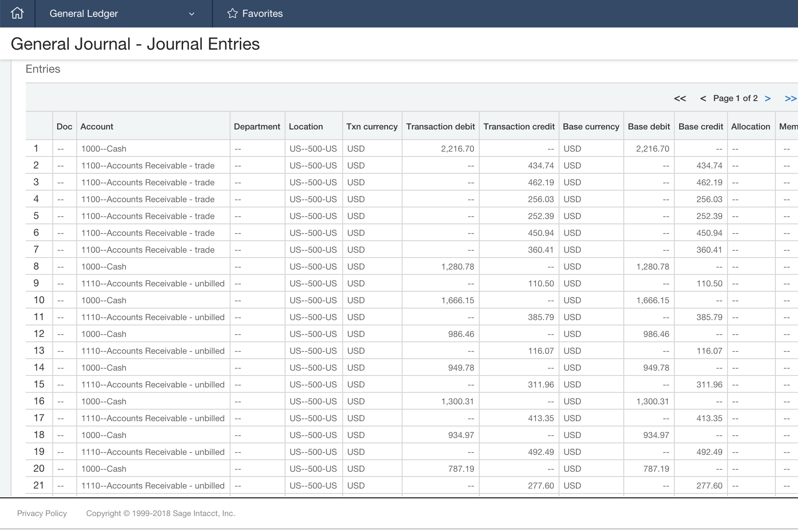Screen dimensions: 798x532
Task: Open the General Ledger module dropdown
Action: click(123, 13)
